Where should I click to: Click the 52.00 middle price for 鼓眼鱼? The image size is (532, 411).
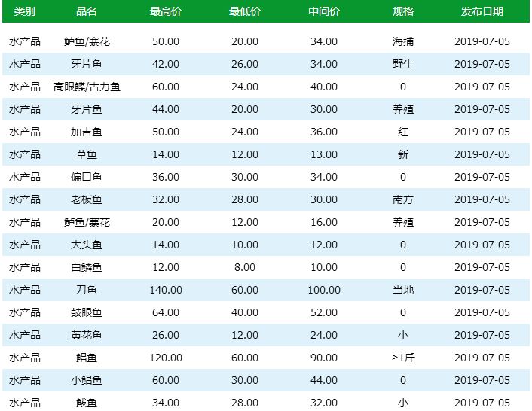coord(324,312)
